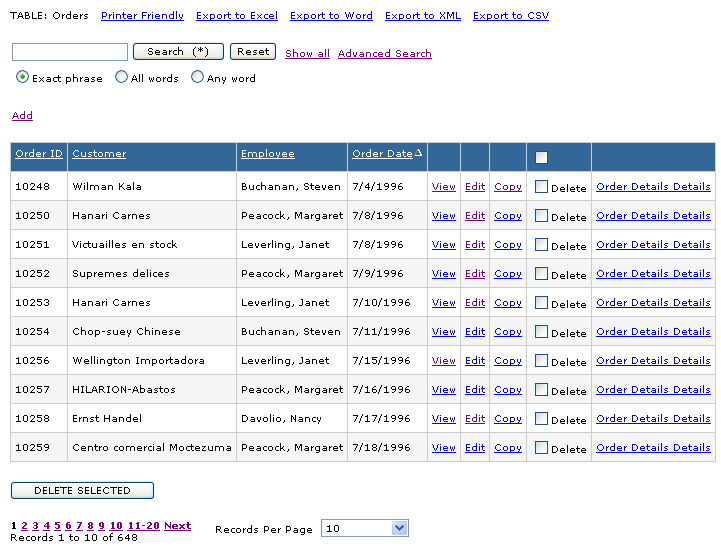This screenshot has width=721, height=556.
Task: Go to page 5 of results
Action: 57,526
